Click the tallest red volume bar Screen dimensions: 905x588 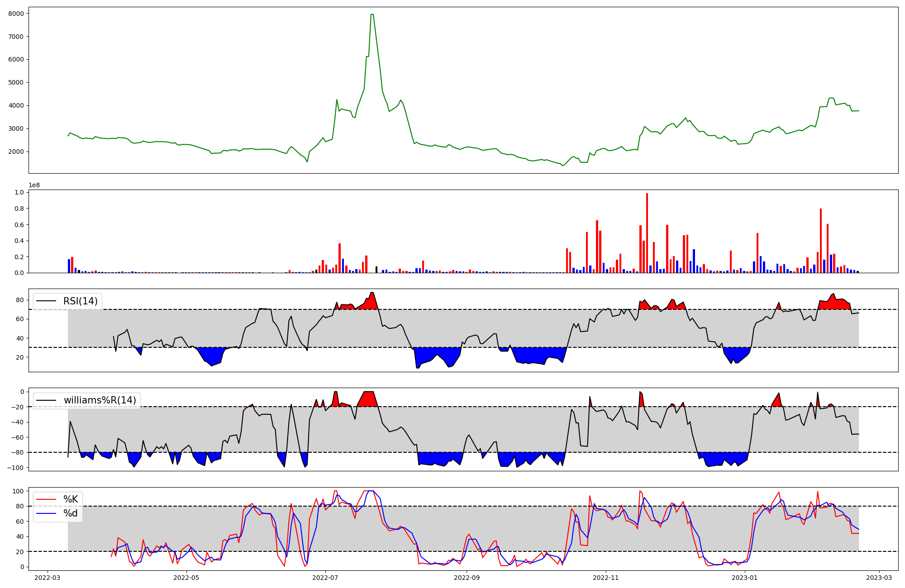(647, 233)
